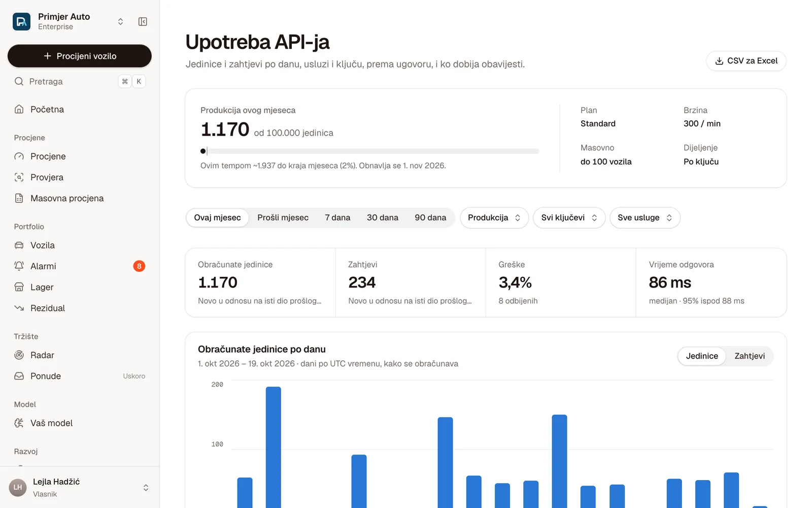Image resolution: width=812 pixels, height=508 pixels.
Task: Select Ovaj mjesec period
Action: (x=217, y=217)
